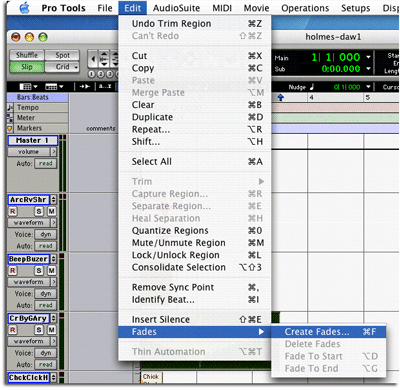Screen dimensions: 400x390
Task: Open the File menu
Action: click(x=105, y=8)
